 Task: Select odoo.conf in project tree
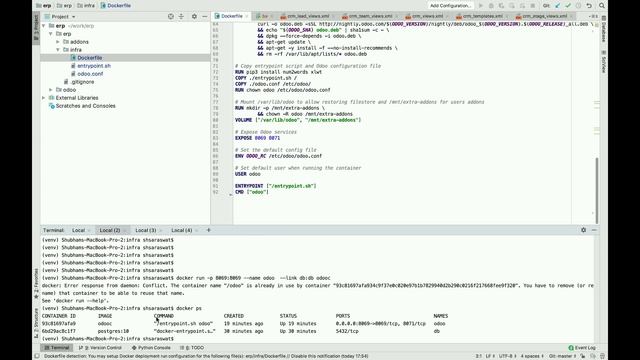(90, 74)
